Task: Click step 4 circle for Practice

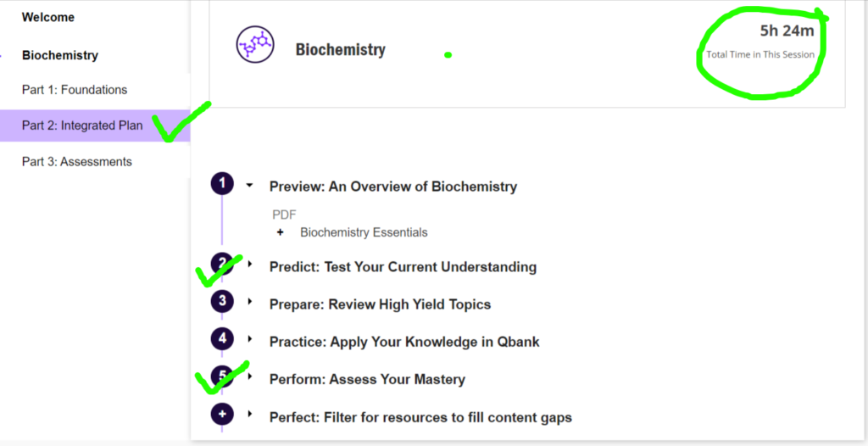Action: [x=222, y=339]
